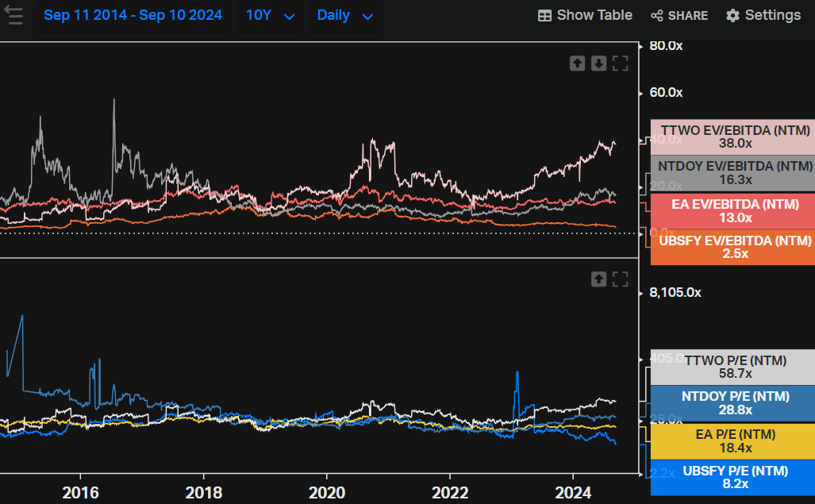Move the EV/EBITDA pane down using arrow icon
The image size is (815, 504).
click(598, 63)
